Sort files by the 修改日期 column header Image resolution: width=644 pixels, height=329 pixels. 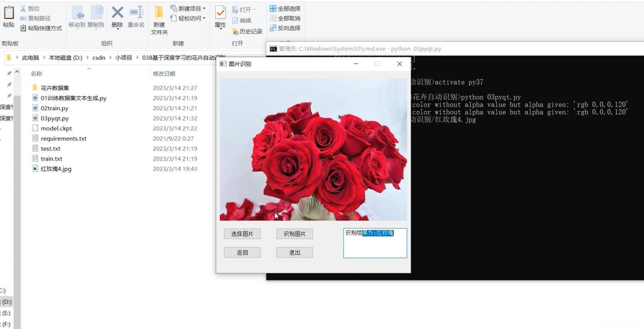point(164,74)
